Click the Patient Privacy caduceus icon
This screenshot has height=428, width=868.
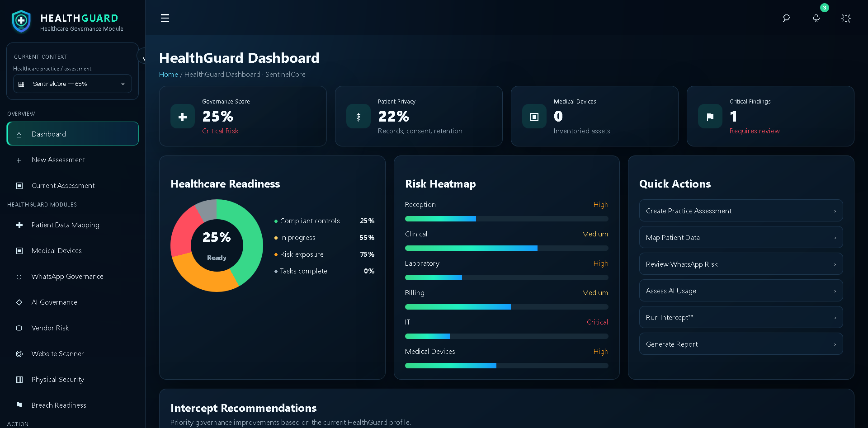(x=359, y=117)
